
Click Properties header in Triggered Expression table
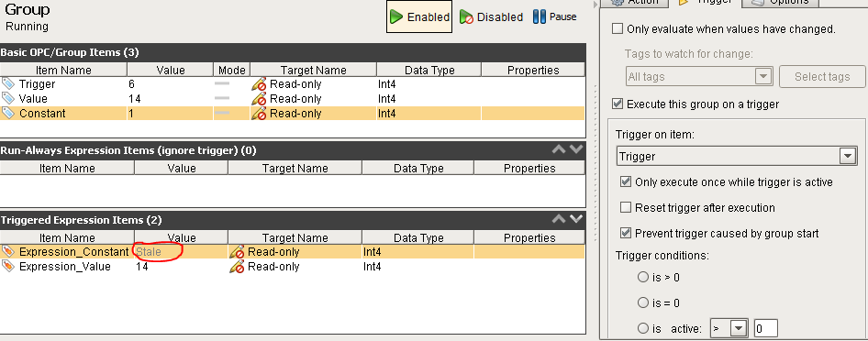(529, 237)
